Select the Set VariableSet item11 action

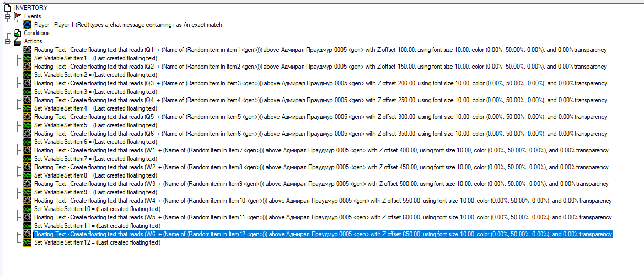click(97, 226)
